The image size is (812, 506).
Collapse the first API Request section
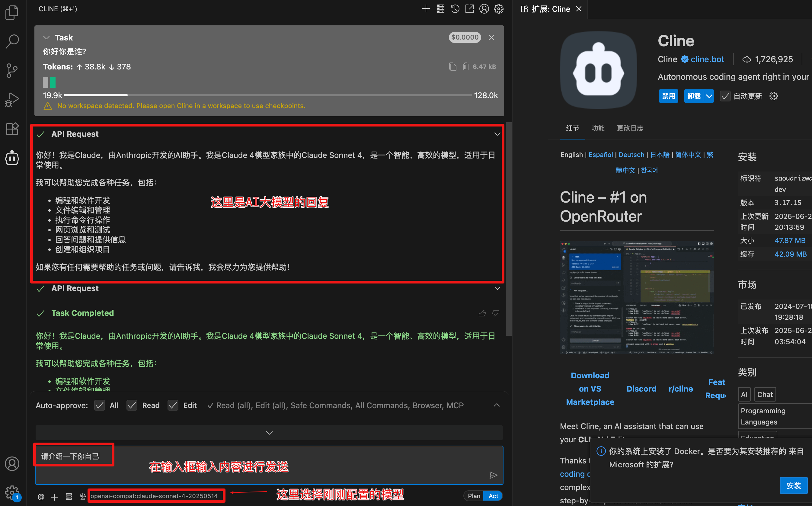pyautogui.click(x=497, y=134)
